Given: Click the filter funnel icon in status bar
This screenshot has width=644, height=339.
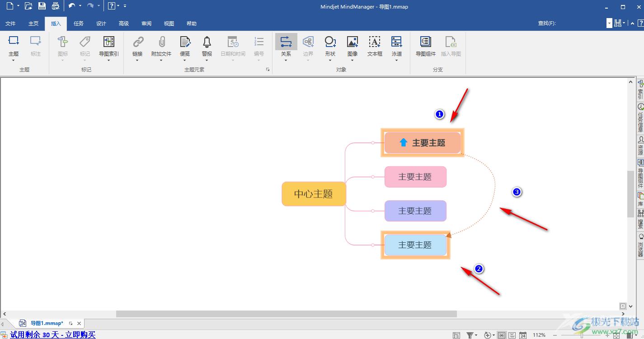Looking at the screenshot, I should coord(470,335).
